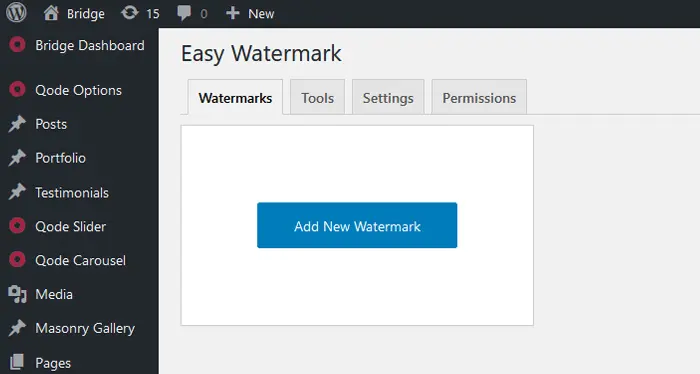Switch to the Settings tab
This screenshot has width=700, height=374.
[x=388, y=97]
